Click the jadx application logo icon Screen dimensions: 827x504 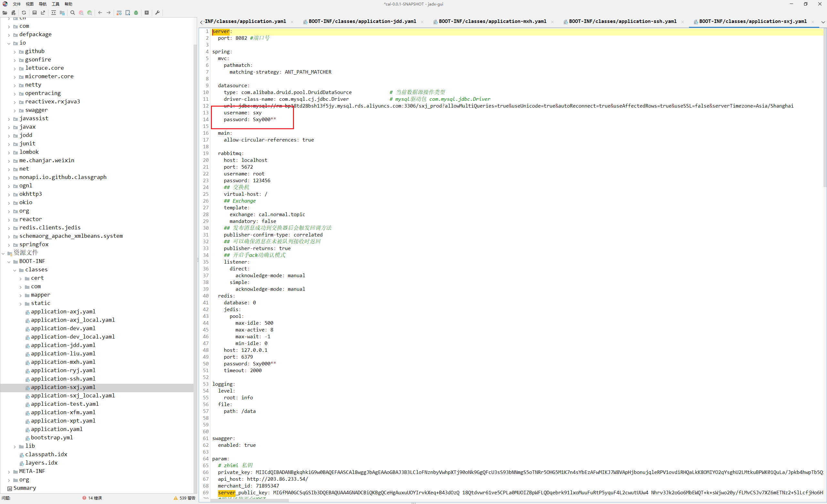click(5, 4)
